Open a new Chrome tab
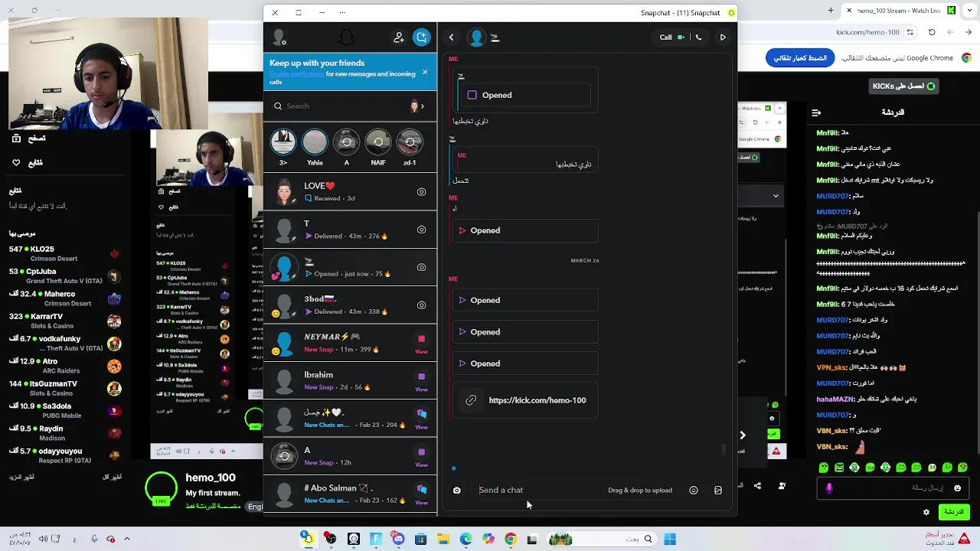The height and width of the screenshot is (551, 980). click(832, 11)
